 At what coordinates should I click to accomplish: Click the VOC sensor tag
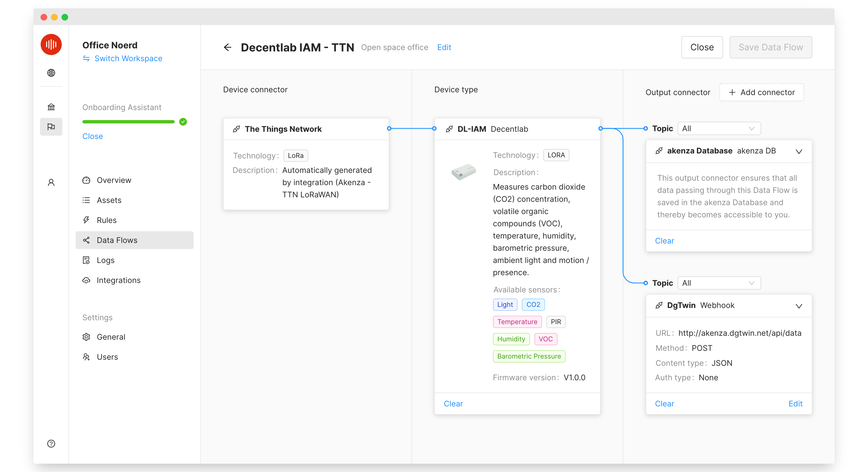coord(546,339)
